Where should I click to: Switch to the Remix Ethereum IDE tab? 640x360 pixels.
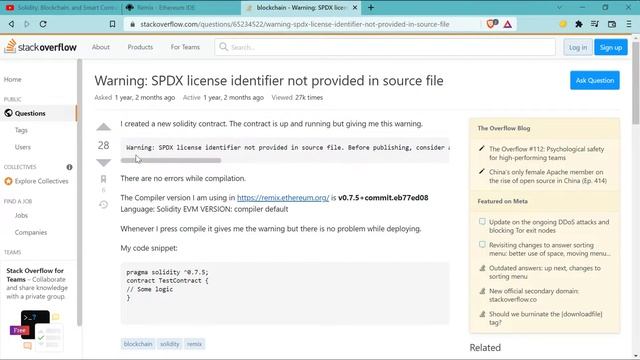pos(182,7)
